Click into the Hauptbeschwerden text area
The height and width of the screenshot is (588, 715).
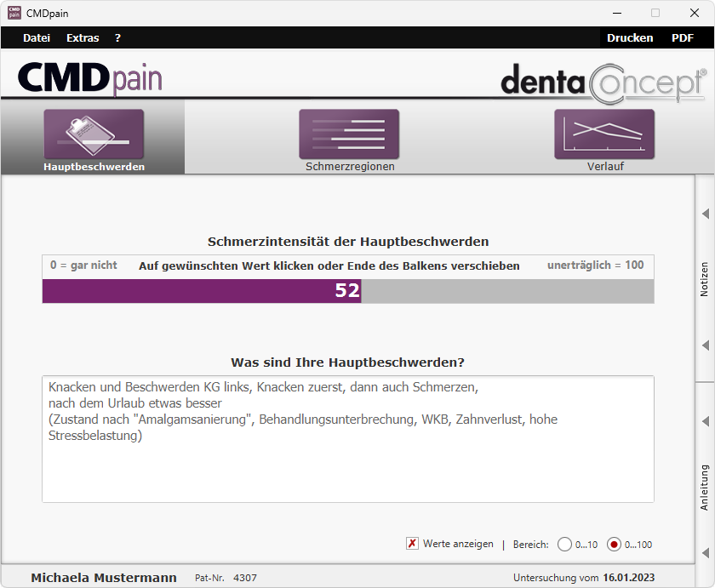348,439
